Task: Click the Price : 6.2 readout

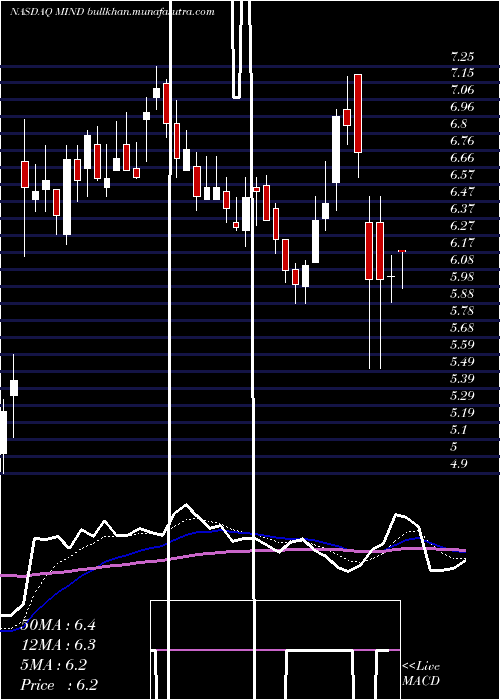Action: (59, 685)
